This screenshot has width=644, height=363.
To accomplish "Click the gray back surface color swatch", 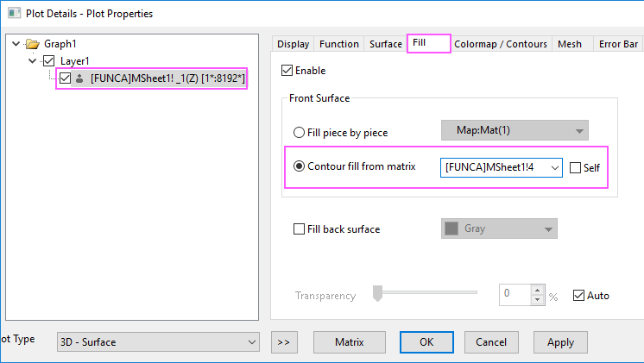I will coord(451,228).
